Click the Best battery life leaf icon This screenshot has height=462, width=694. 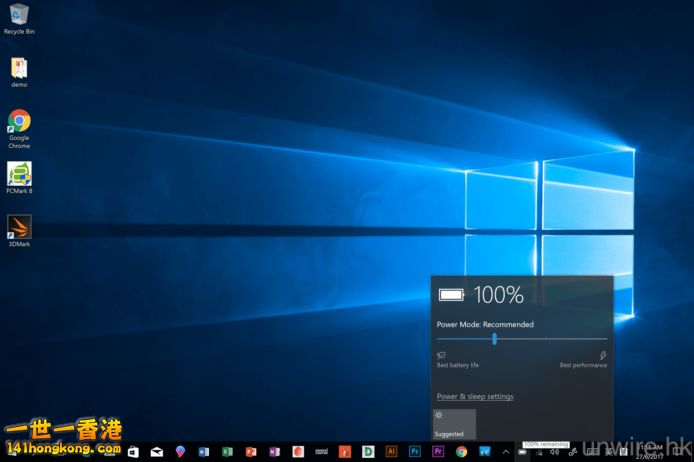click(441, 355)
